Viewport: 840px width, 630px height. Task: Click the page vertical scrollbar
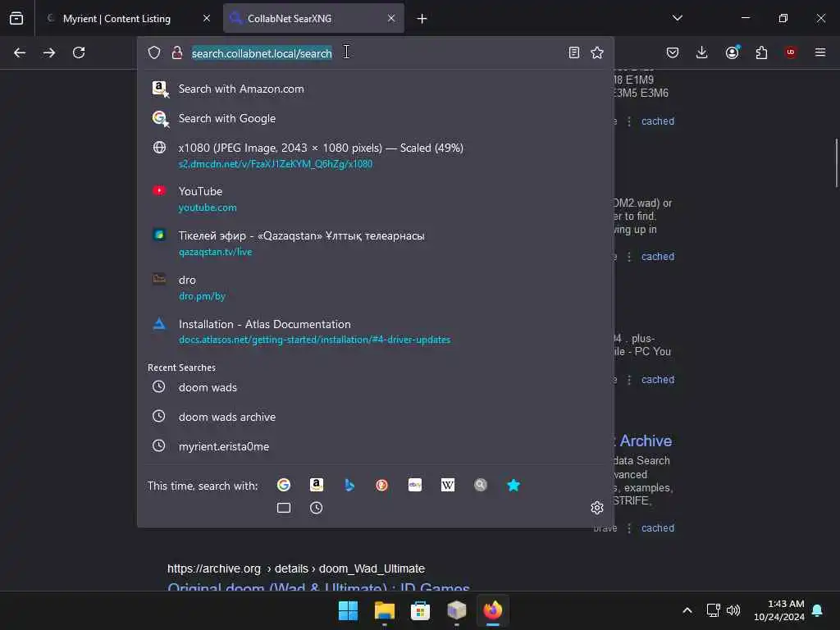(836, 163)
